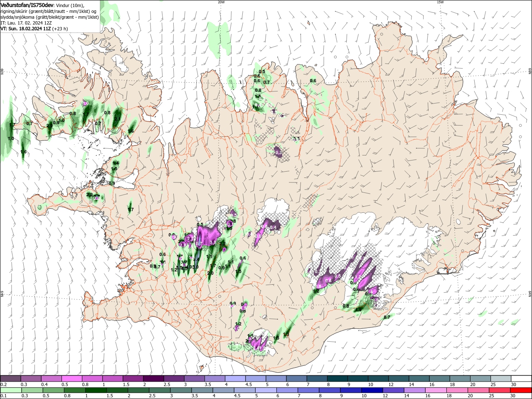The height and width of the screenshot is (399, 532).
Task: Click the mauve 0.2–0.3 snow legend swatch
Action: [10, 379]
